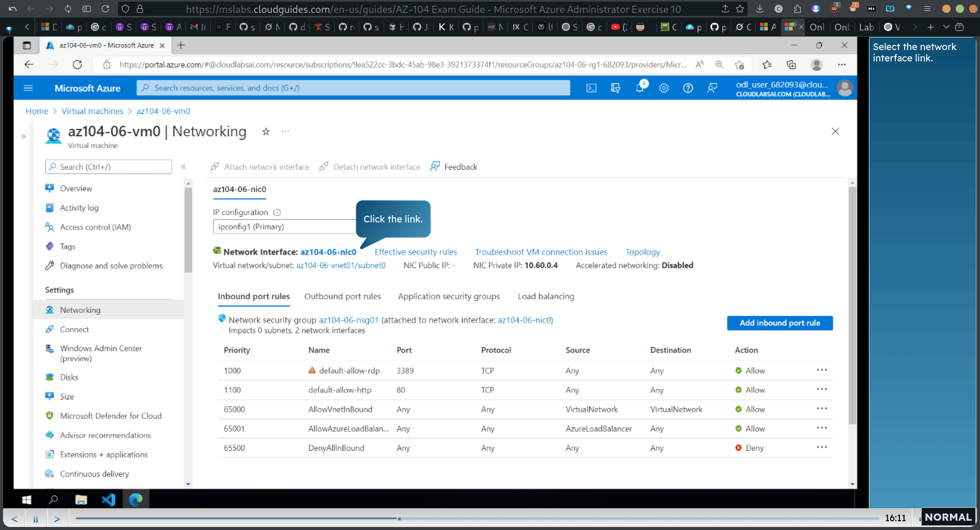Go to the previous guide step
Screen dimensions: 980x530
tap(14, 519)
